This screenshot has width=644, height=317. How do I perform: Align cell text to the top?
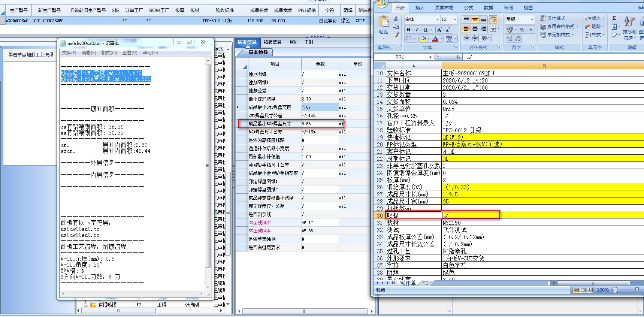[x=466, y=19]
